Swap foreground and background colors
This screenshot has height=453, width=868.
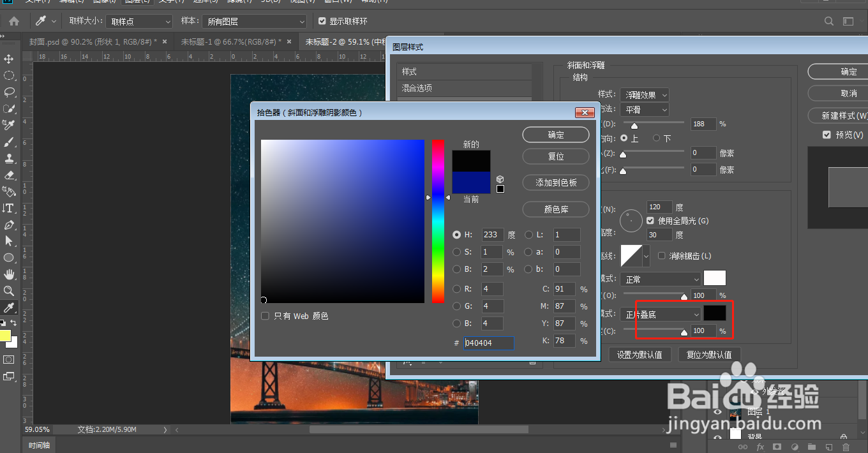coord(14,323)
